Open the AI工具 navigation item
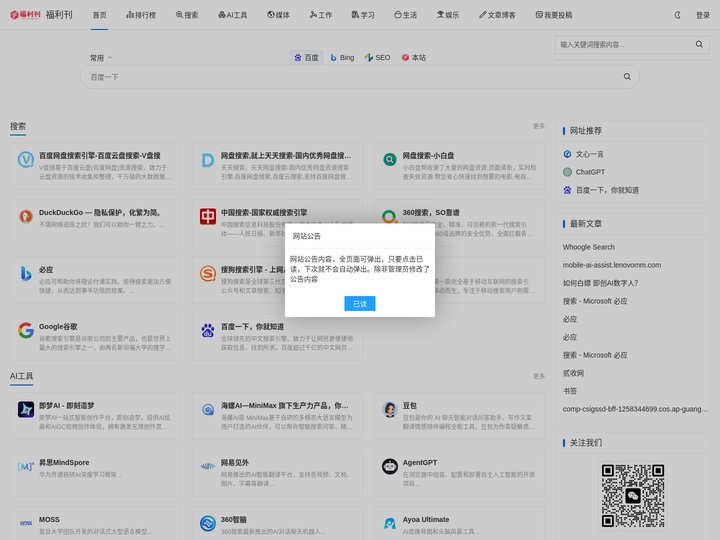The width and height of the screenshot is (720, 540). click(x=232, y=15)
